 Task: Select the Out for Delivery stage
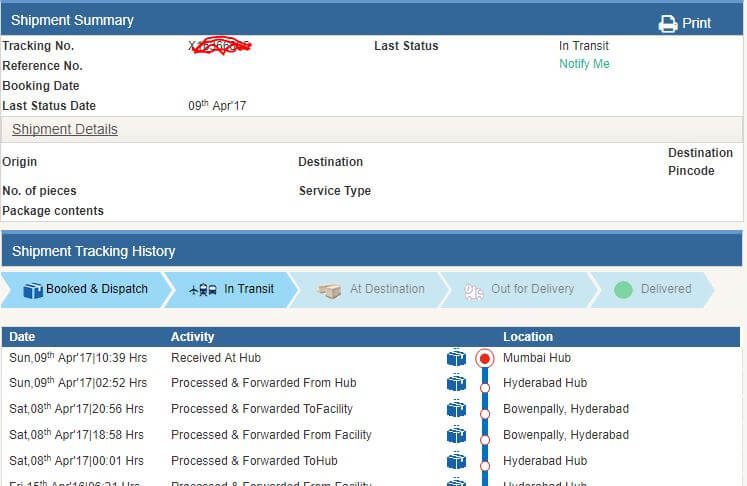pyautogui.click(x=519, y=289)
